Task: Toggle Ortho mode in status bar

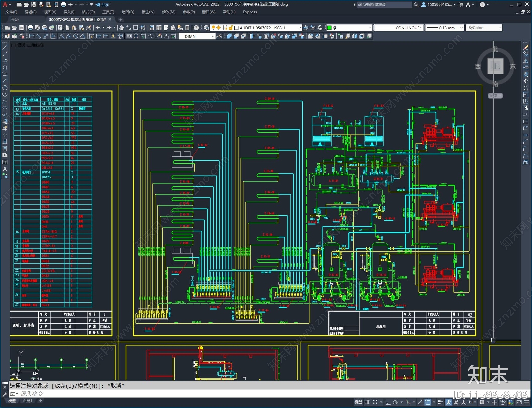Action: 388,402
